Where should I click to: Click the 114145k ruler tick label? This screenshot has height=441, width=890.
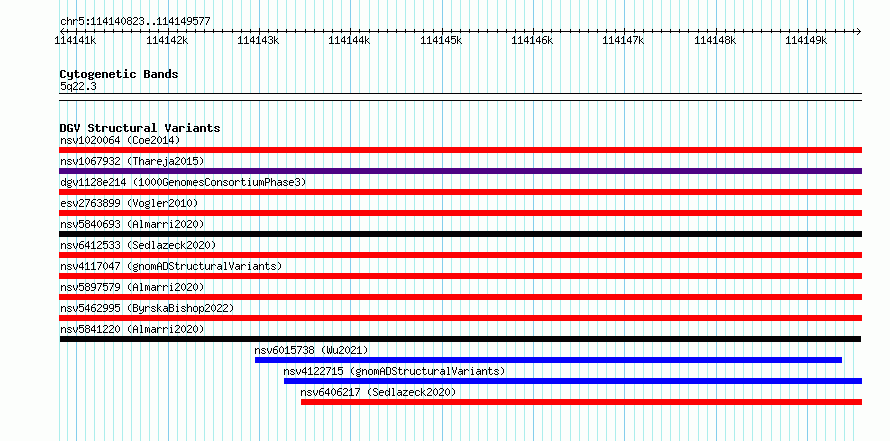coord(441,40)
